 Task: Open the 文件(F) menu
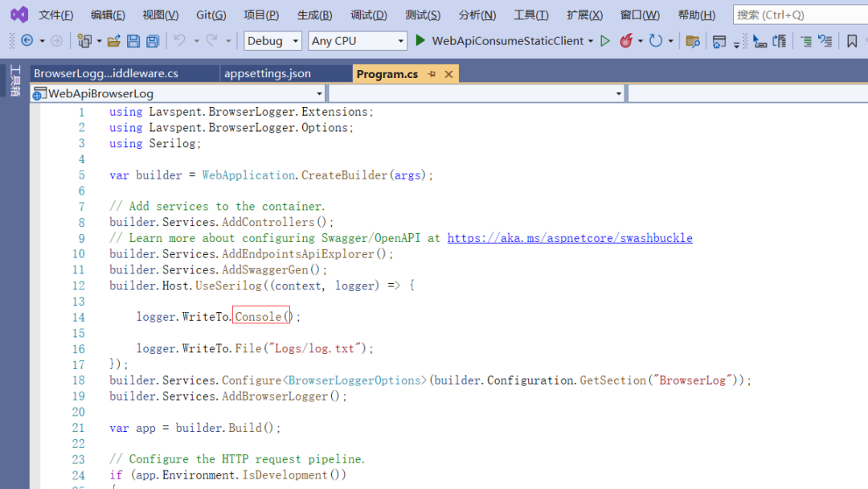[56, 15]
